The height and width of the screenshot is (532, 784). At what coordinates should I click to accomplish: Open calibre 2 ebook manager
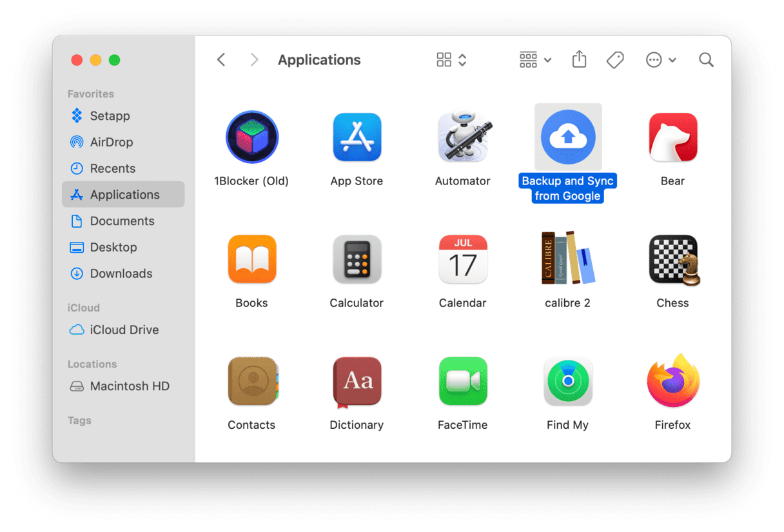(567, 259)
